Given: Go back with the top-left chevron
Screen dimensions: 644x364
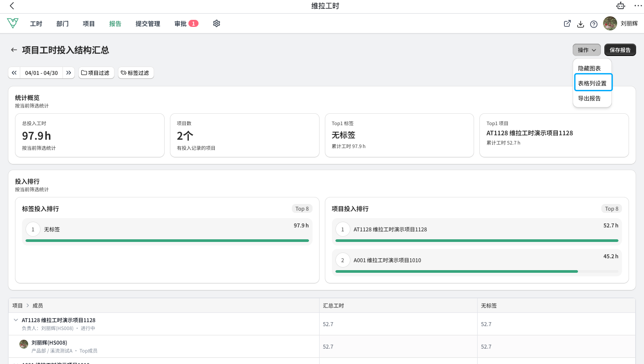Looking at the screenshot, I should (12, 6).
